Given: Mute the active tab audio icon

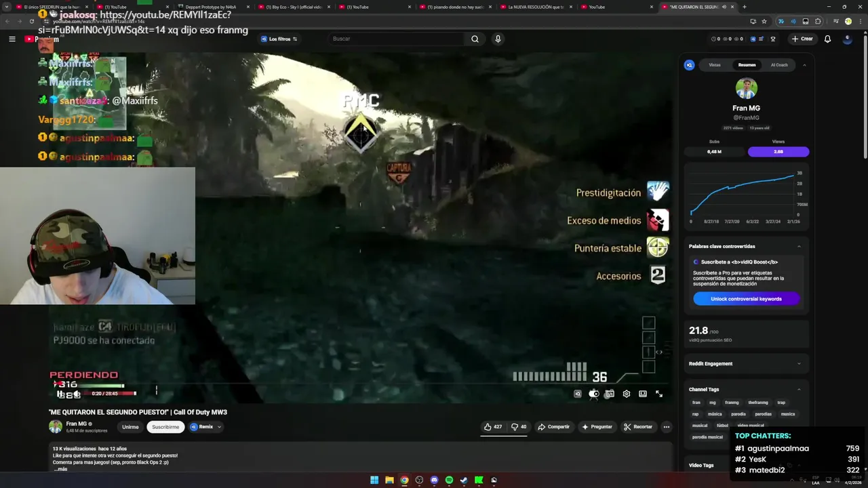Looking at the screenshot, I should [724, 7].
